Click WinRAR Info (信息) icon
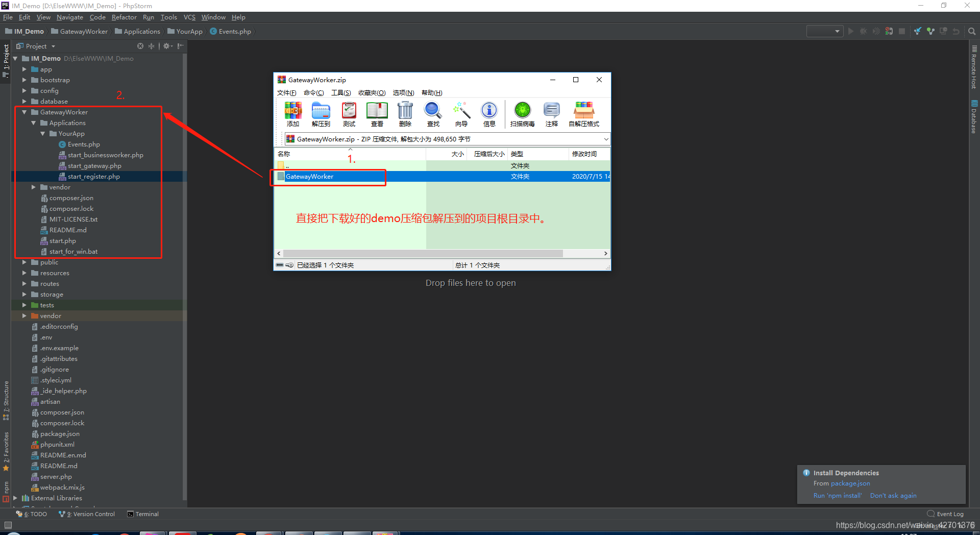The width and height of the screenshot is (980, 535). [x=489, y=114]
